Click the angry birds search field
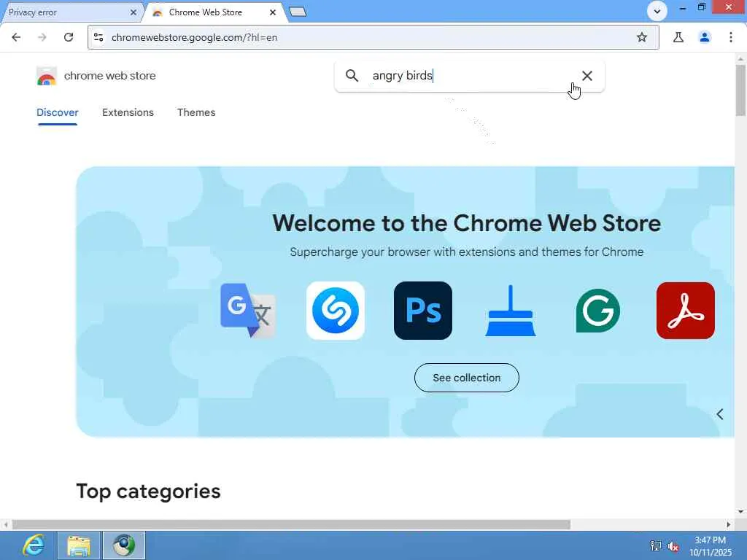747x560 pixels. [x=469, y=75]
